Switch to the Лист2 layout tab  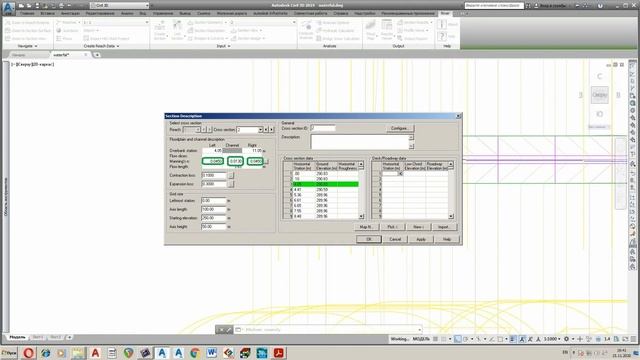(56, 337)
